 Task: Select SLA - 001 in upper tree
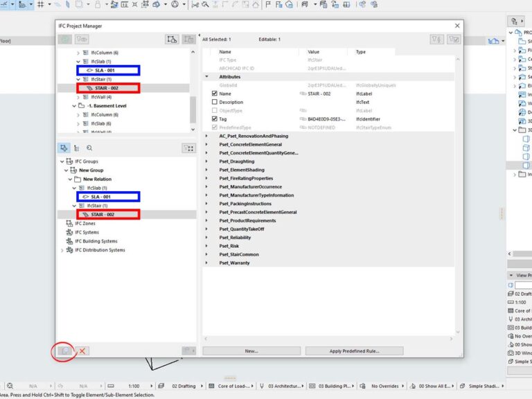(105, 70)
